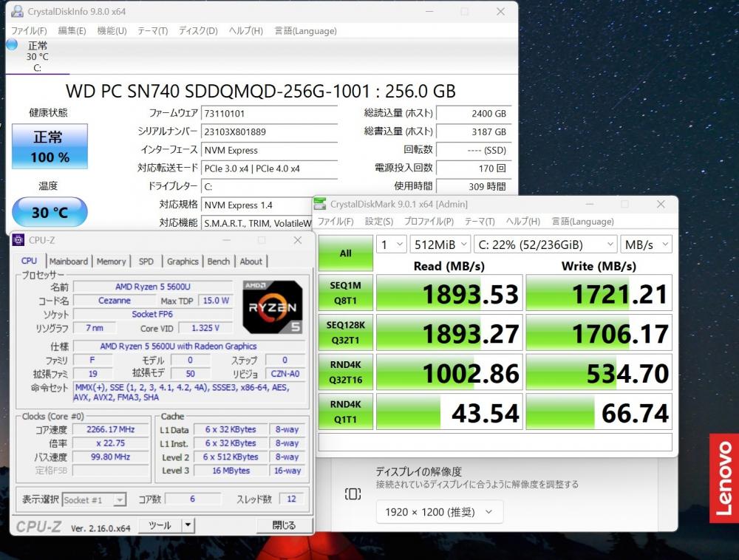This screenshot has height=560, width=739.
Task: Click the PCIe 3.0 x4 transfer mode field
Action: point(270,168)
